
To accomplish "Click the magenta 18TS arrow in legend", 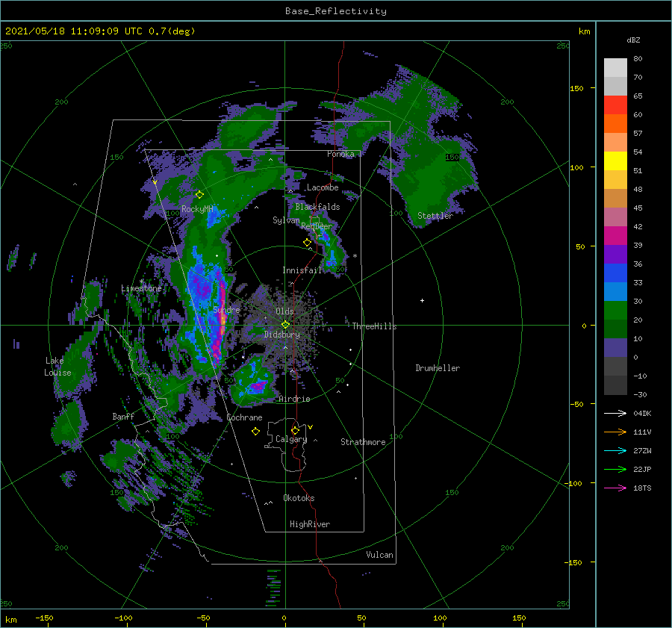I will tap(615, 488).
